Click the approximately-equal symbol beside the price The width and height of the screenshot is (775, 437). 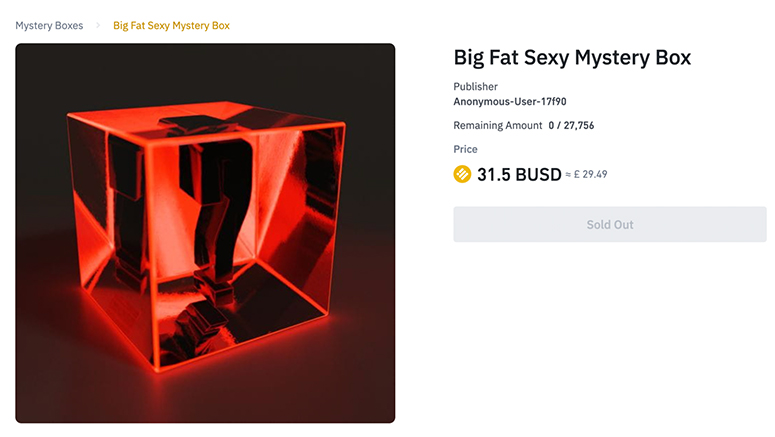(x=569, y=175)
